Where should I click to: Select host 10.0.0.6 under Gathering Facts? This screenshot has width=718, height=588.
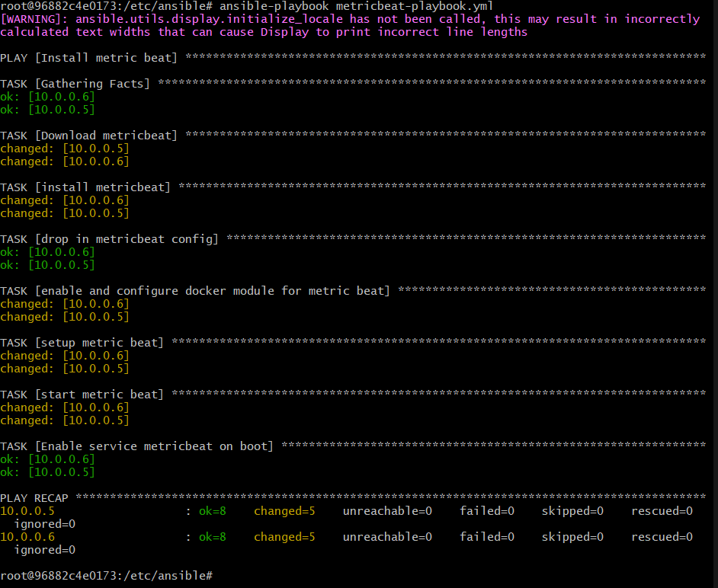point(61,96)
